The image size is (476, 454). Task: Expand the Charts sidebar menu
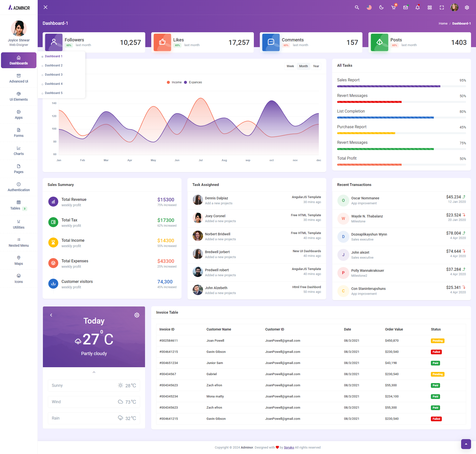tap(19, 151)
